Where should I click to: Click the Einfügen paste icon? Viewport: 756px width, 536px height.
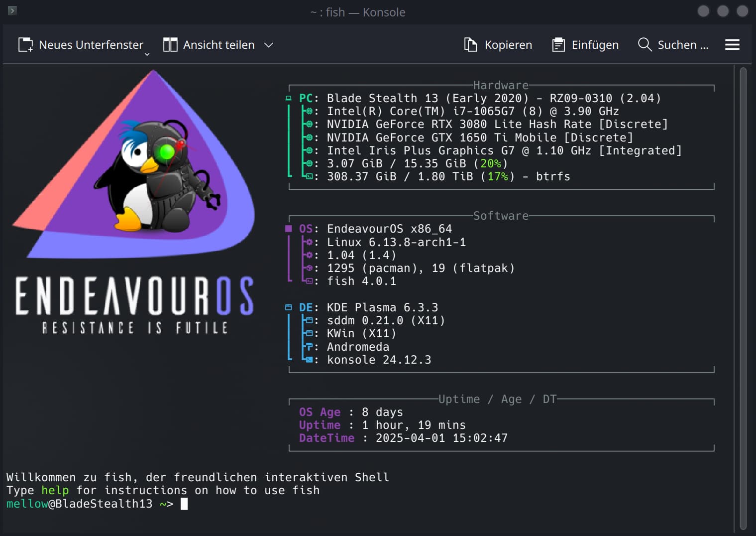pyautogui.click(x=558, y=45)
